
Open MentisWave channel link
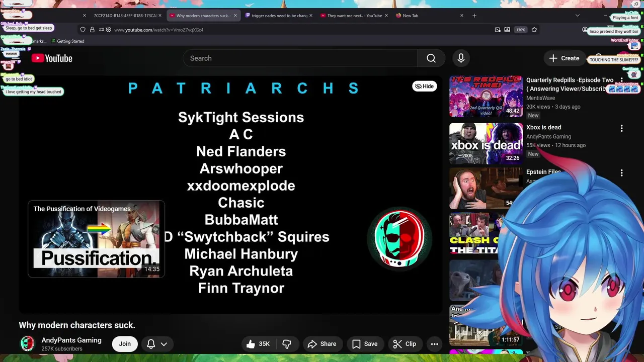click(x=541, y=98)
